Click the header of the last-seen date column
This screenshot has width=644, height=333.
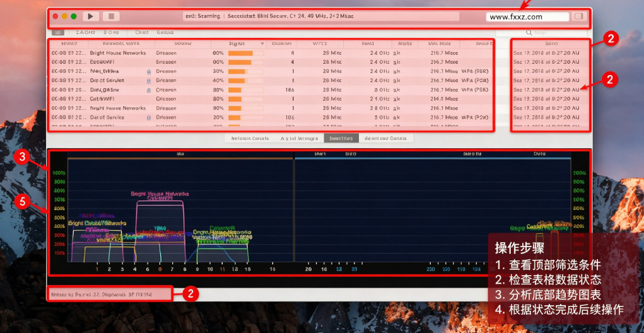coord(551,44)
